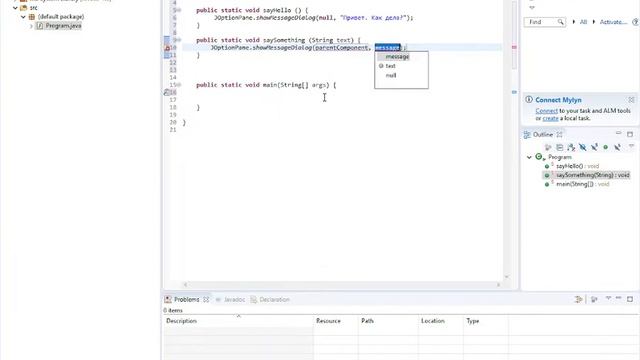Collapse the (default package) node

click(23, 17)
